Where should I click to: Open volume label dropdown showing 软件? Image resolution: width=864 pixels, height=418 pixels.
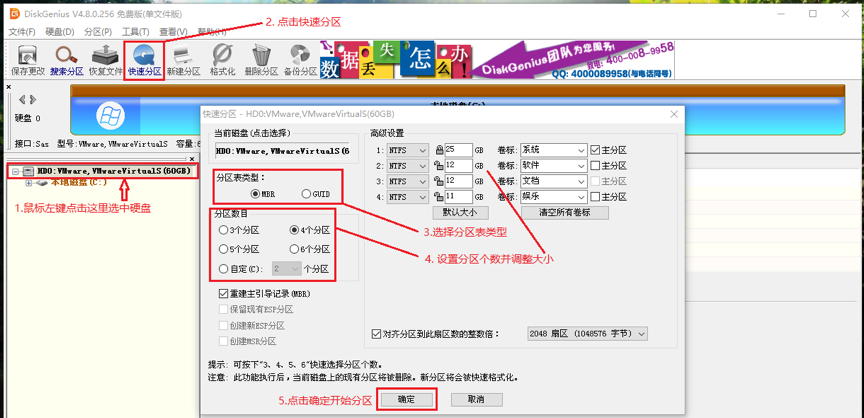coord(553,165)
